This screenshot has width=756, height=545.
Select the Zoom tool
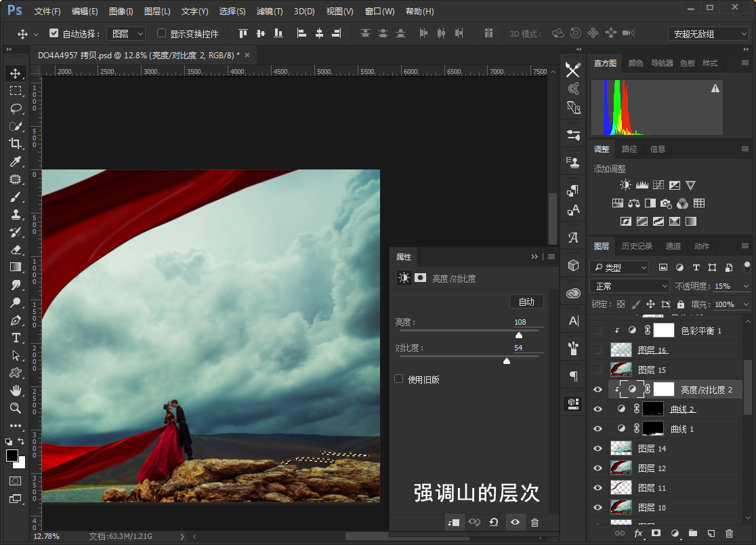(16, 408)
